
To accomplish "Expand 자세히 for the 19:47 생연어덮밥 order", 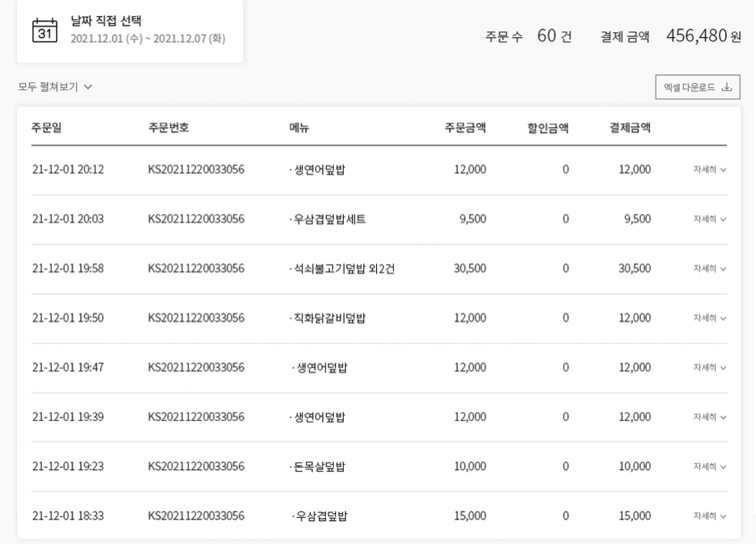I will 710,368.
